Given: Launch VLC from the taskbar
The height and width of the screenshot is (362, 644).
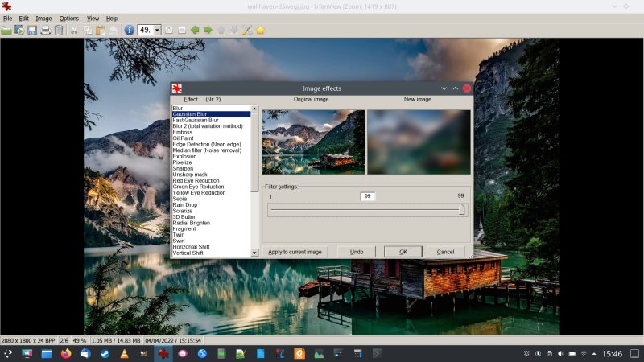Looking at the screenshot, I should coord(124,353).
